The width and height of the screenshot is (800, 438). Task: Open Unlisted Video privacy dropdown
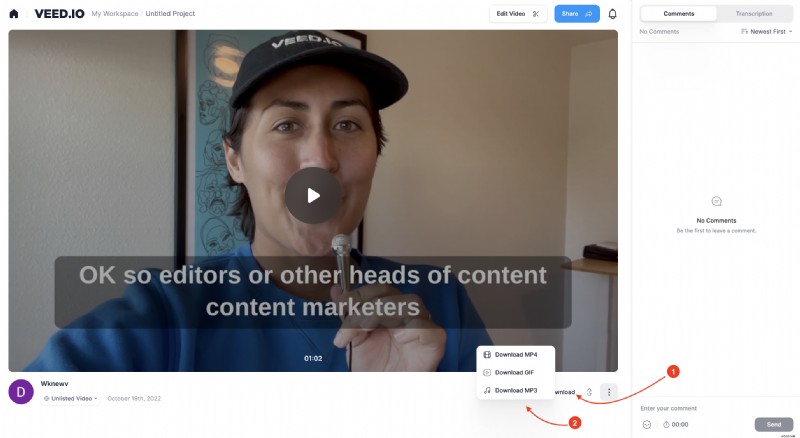[x=70, y=398]
